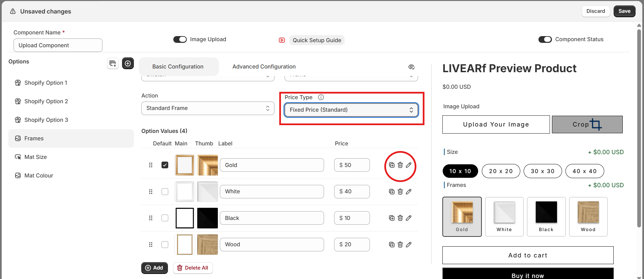Select the 30 x 30 size
The width and height of the screenshot is (644, 279).
(543, 171)
